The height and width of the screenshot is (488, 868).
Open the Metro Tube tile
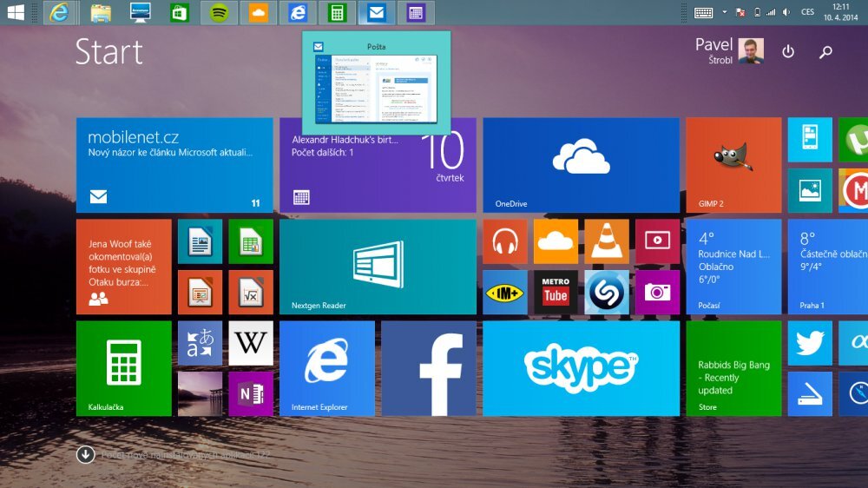click(x=556, y=292)
